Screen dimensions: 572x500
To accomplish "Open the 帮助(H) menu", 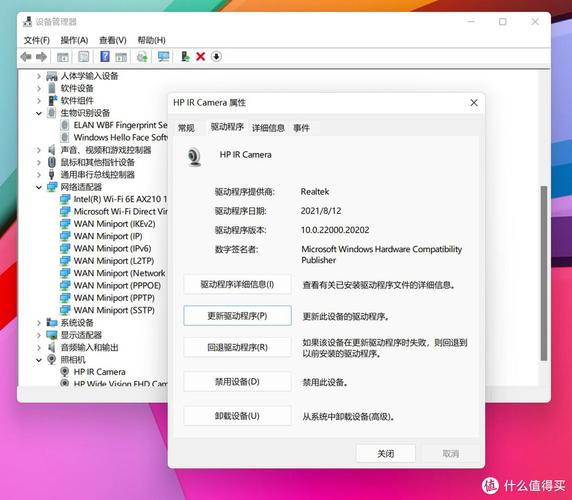I will (x=151, y=40).
